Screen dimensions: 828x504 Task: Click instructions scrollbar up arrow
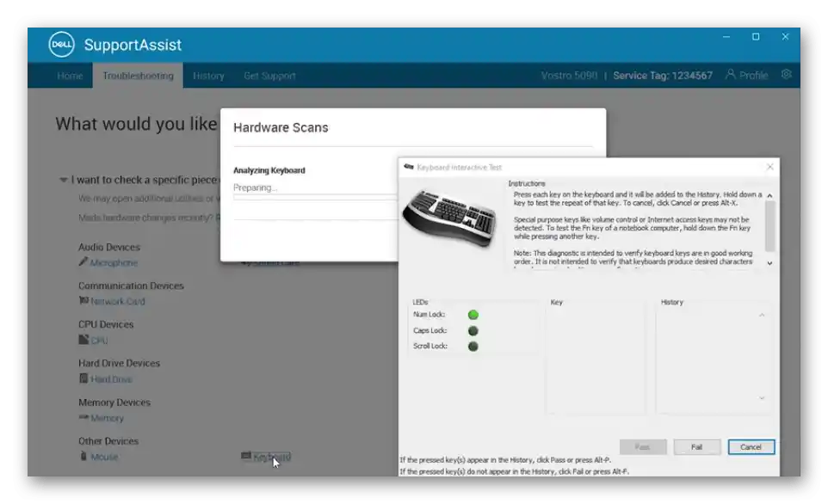tap(770, 196)
